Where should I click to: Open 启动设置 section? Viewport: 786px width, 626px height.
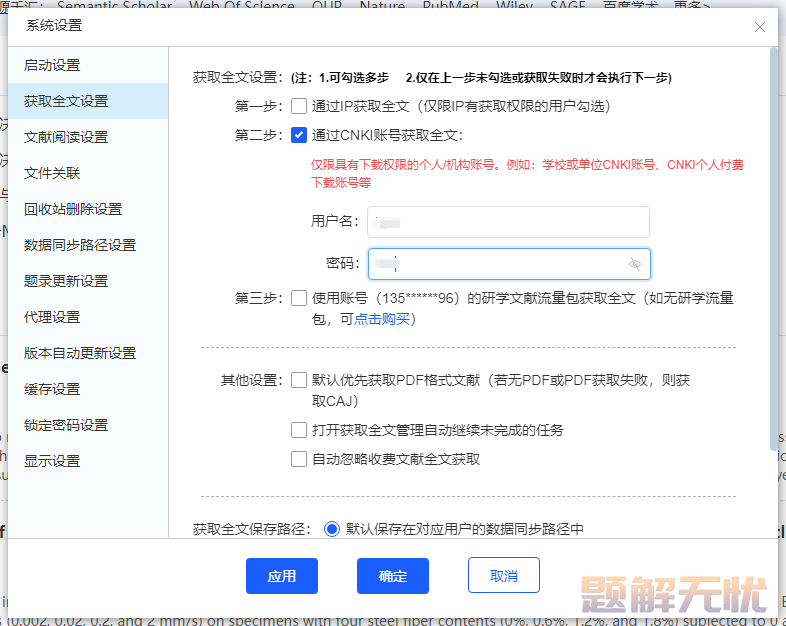click(x=88, y=65)
